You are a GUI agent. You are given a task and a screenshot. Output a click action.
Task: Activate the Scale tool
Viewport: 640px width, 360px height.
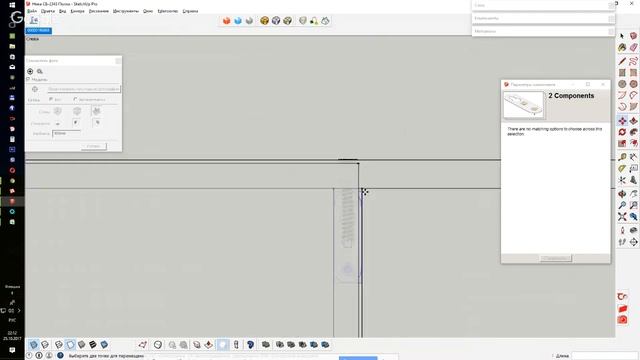pyautogui.click(x=622, y=143)
